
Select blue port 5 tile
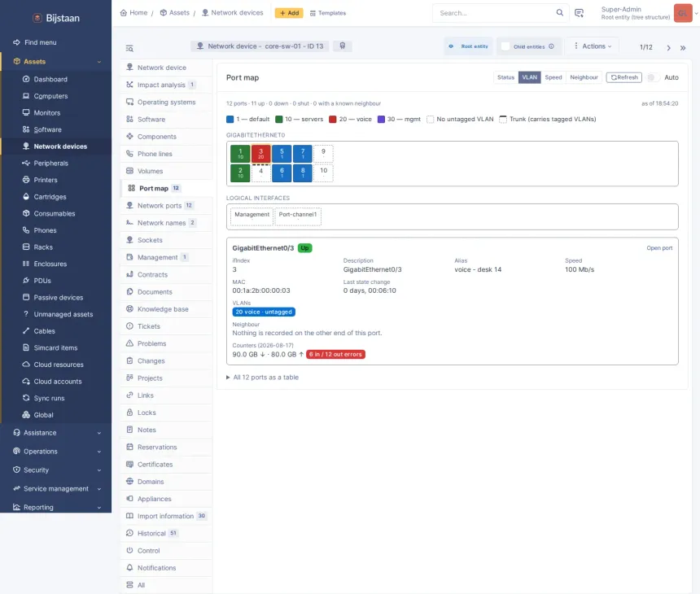point(282,154)
